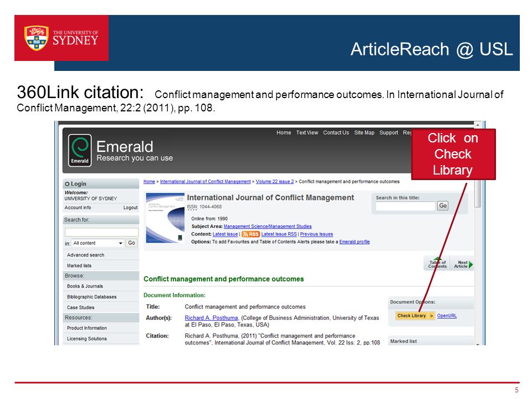Click the browser scrollbar down arrow
Screen dimensions: 532x399
(477, 344)
